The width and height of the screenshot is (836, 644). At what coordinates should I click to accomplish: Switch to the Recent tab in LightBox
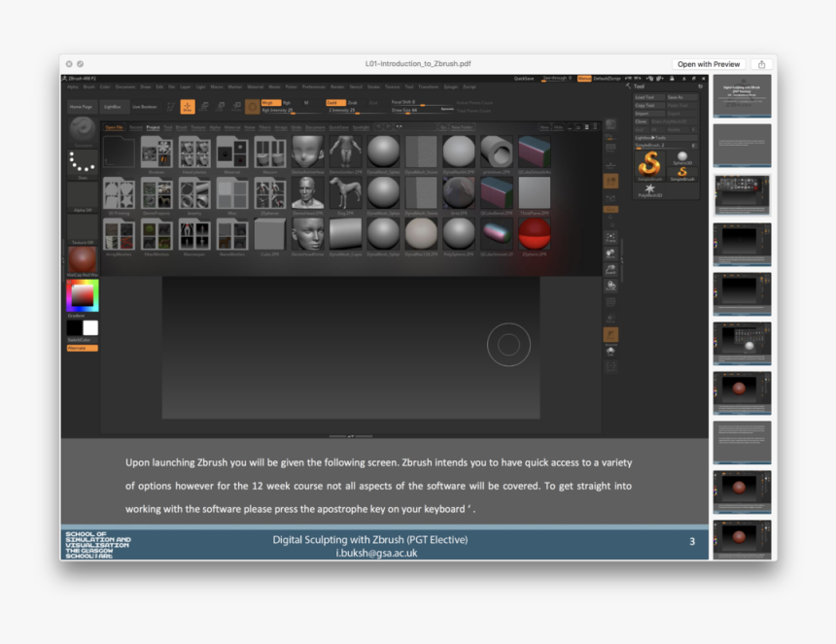[136, 127]
